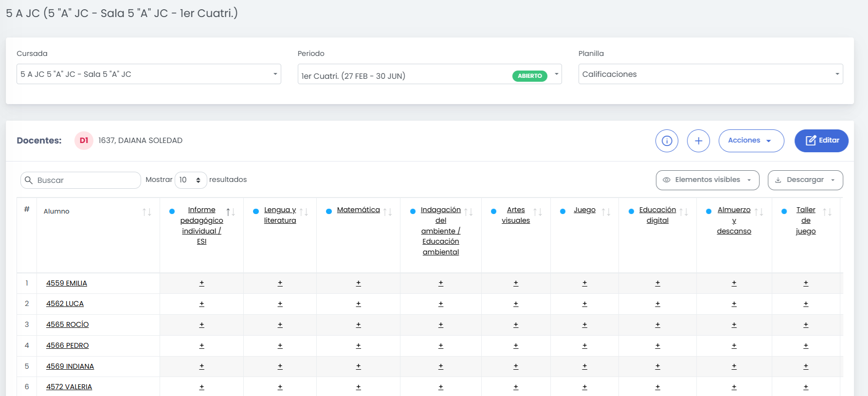The image size is (868, 396).
Task: Click the plus circle add button
Action: [698, 141]
